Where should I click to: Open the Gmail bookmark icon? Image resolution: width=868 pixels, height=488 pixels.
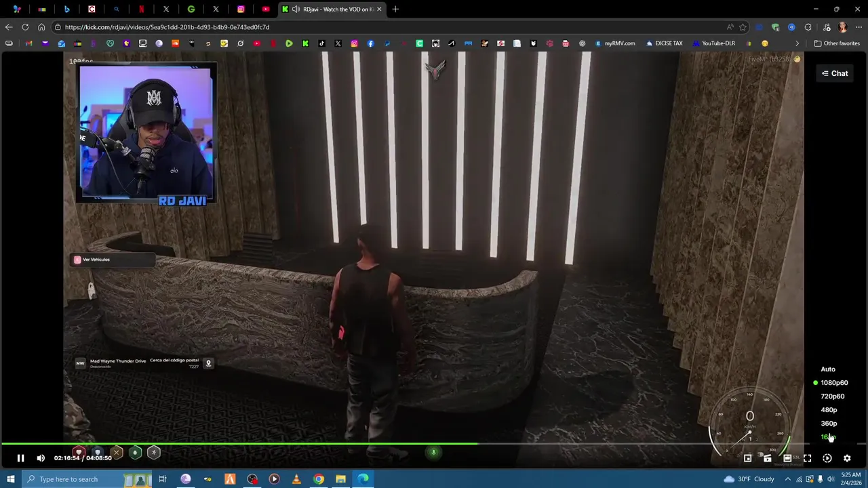28,43
